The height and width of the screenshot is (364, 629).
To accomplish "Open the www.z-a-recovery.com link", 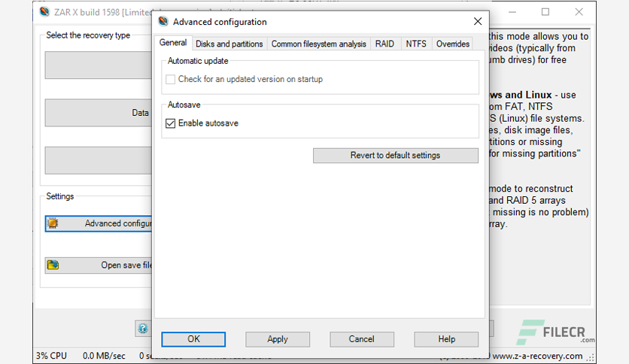I will (537, 356).
